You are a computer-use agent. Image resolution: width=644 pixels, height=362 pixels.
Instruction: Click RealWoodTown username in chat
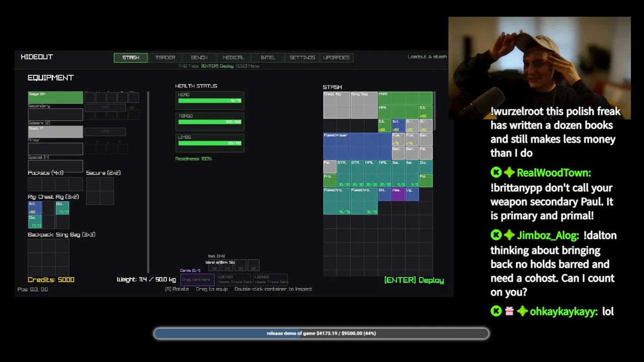tap(553, 173)
